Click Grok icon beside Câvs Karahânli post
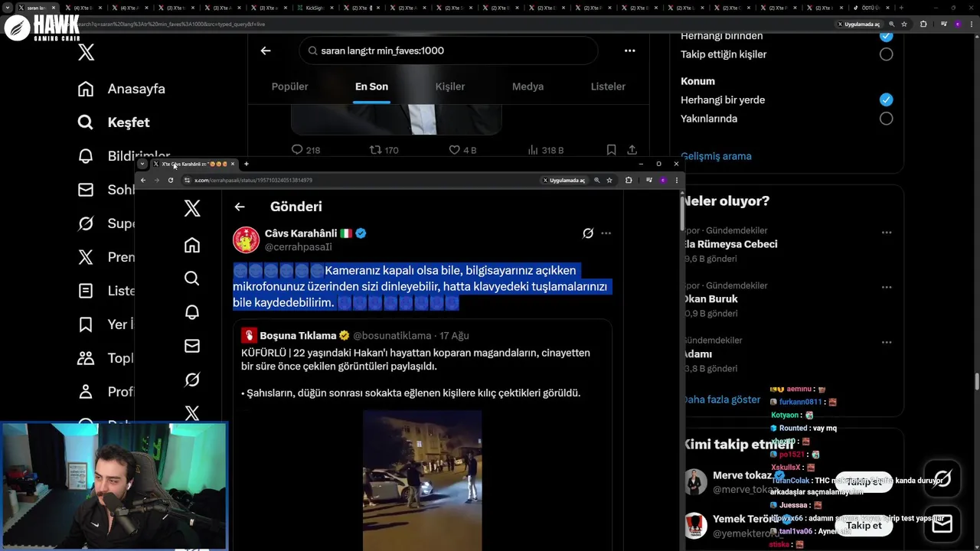This screenshot has width=980, height=551. (x=588, y=233)
